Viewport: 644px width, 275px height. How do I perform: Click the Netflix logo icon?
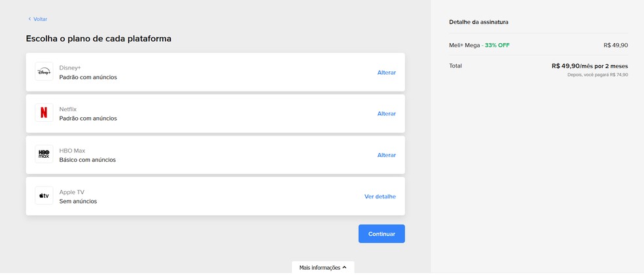[x=44, y=113]
